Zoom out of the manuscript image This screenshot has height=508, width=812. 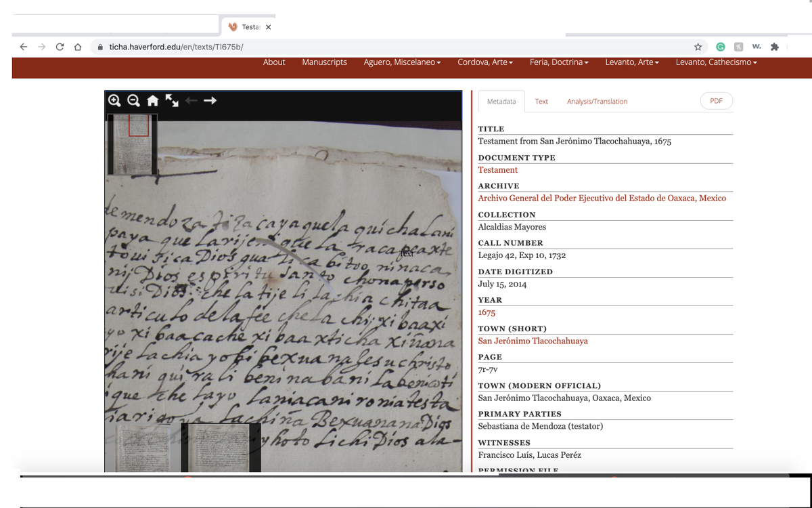coord(133,101)
